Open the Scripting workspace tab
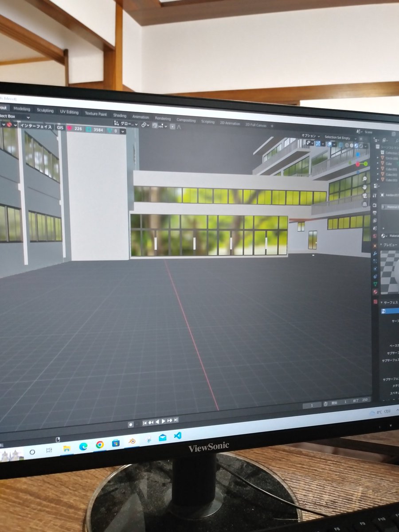The image size is (399, 532). coord(207,121)
